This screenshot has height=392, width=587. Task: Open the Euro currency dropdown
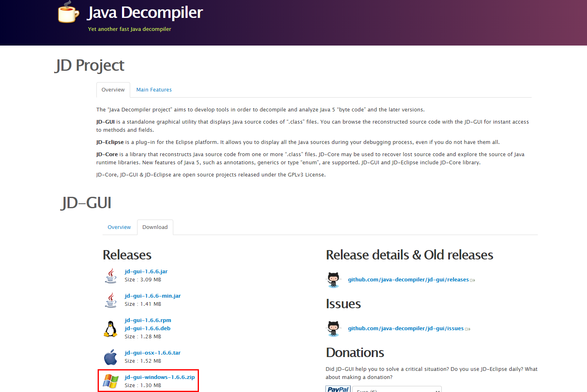point(397,389)
